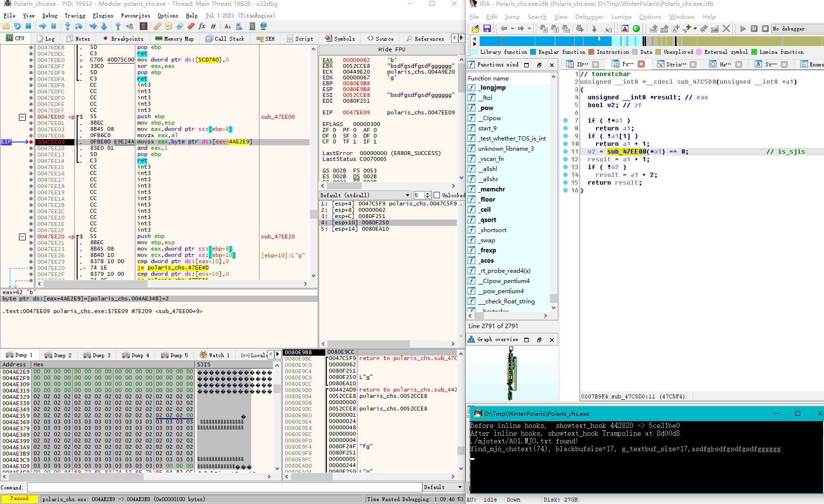The height and width of the screenshot is (504, 824).
Task: Open Bookmarks red icon in x32dbg
Action: tap(191, 26)
